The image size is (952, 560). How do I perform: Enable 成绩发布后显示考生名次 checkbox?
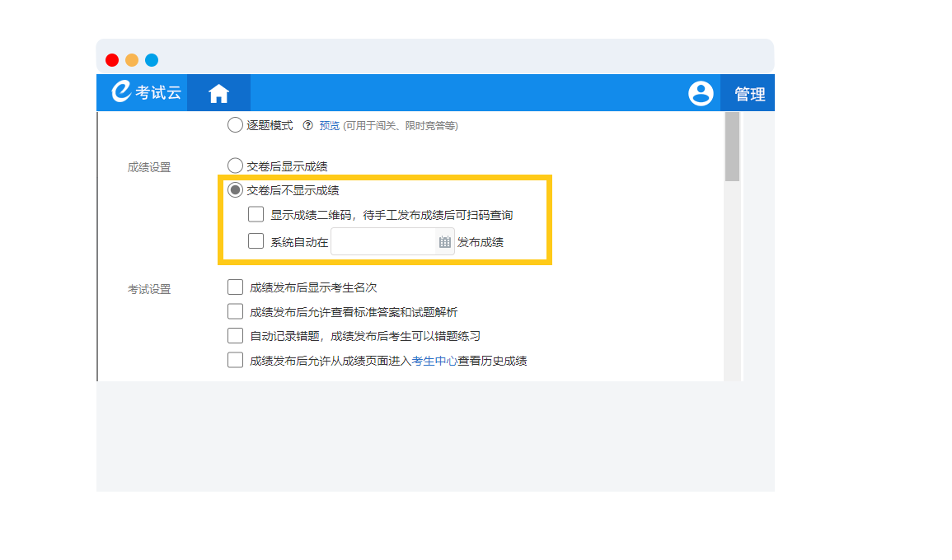(x=236, y=287)
